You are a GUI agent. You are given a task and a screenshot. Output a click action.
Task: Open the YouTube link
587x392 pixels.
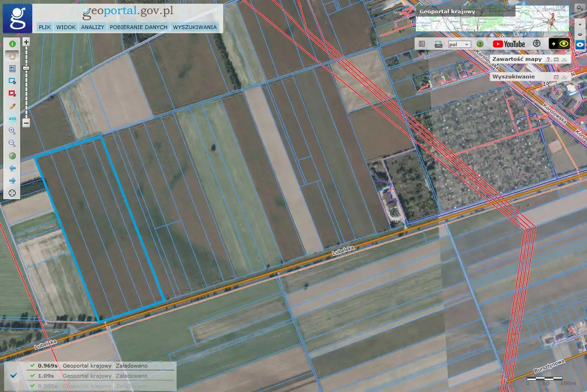509,44
